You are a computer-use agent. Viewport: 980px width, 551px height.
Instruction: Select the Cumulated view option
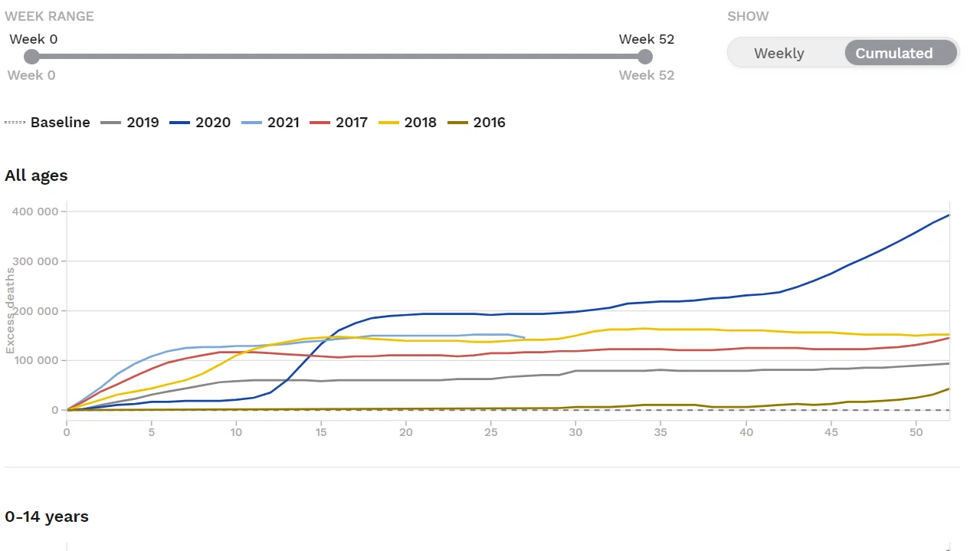tap(893, 54)
